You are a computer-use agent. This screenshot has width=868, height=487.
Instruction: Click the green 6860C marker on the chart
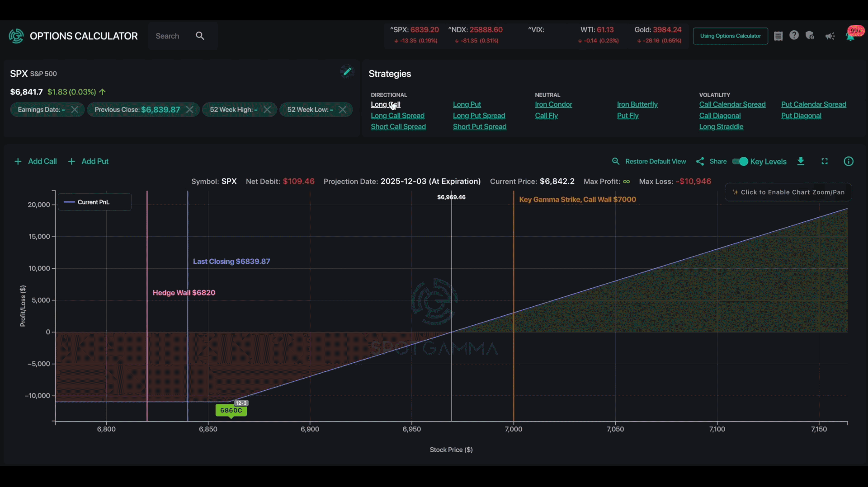click(x=231, y=411)
